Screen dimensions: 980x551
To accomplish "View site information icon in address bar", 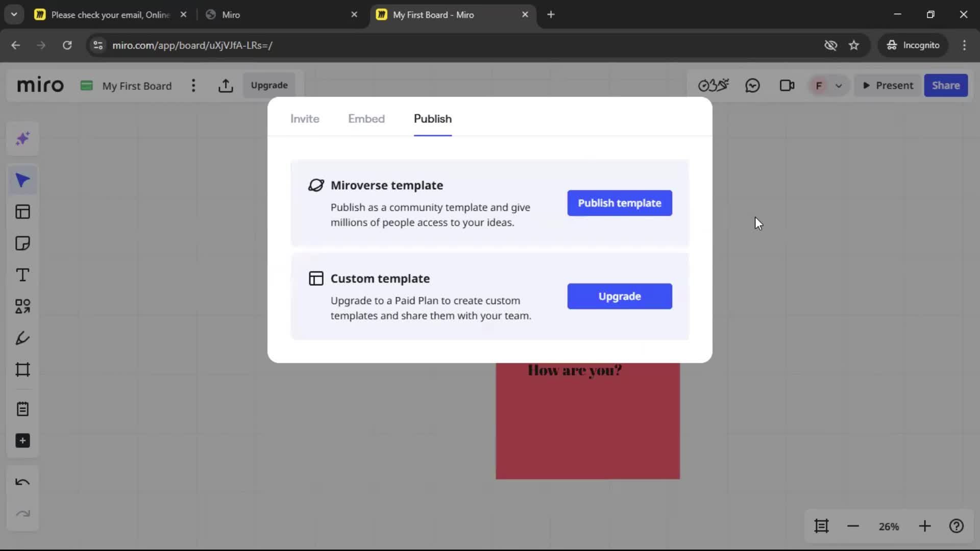I will pyautogui.click(x=98, y=45).
